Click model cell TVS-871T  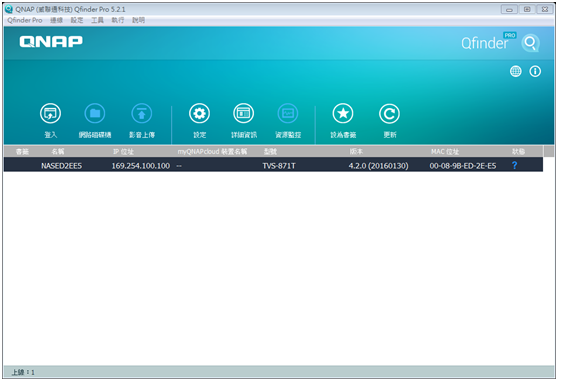click(279, 166)
